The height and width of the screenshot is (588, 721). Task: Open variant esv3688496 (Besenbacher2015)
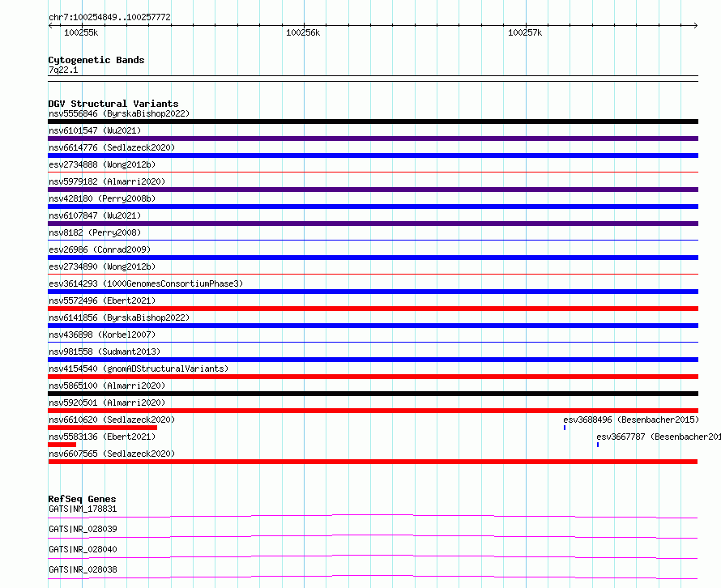(x=631, y=420)
